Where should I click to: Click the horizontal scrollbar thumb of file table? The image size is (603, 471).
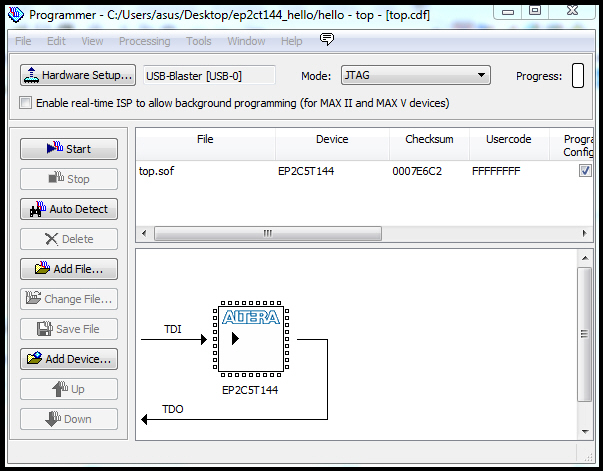268,233
